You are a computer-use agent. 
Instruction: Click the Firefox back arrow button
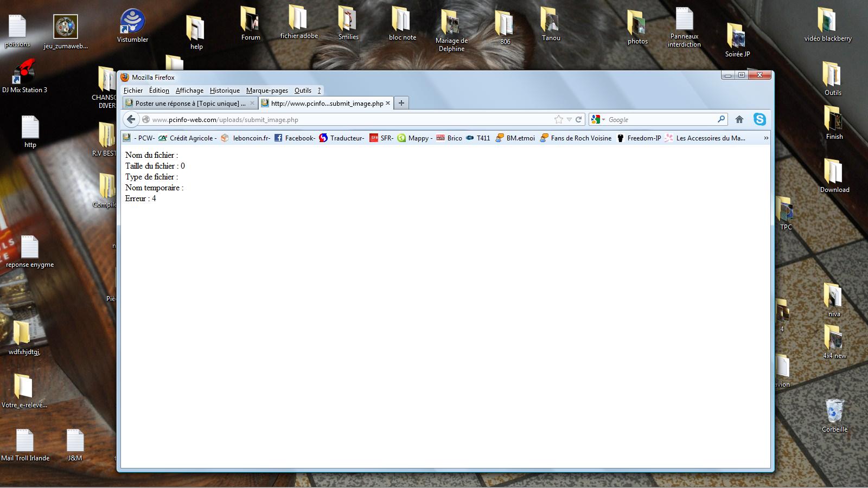pos(131,119)
